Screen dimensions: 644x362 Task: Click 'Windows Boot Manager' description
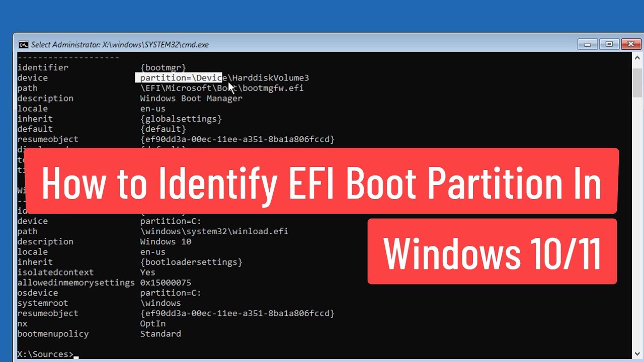(x=191, y=98)
